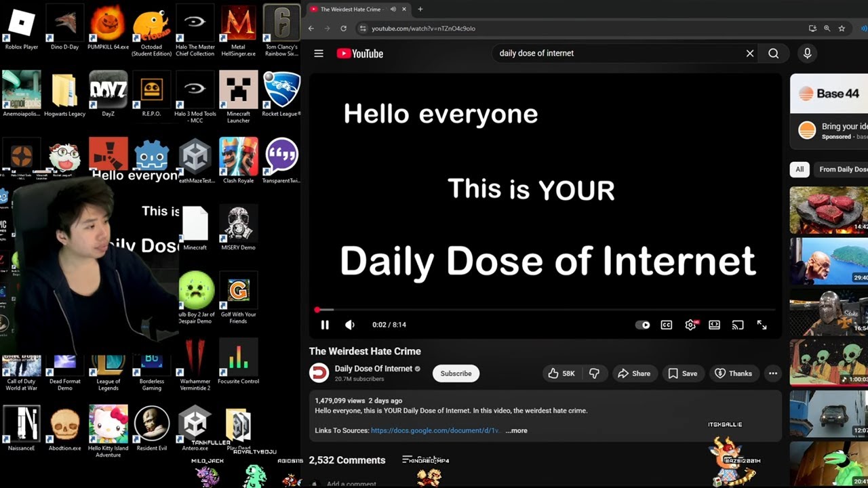Launch Clash Royale desktop icon
This screenshot has width=868, height=488.
click(x=239, y=160)
